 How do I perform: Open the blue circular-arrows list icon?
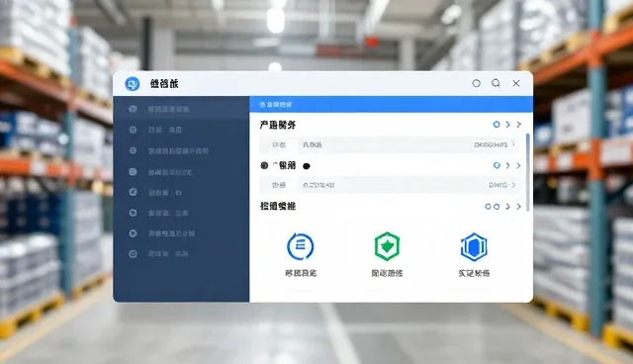coord(301,245)
